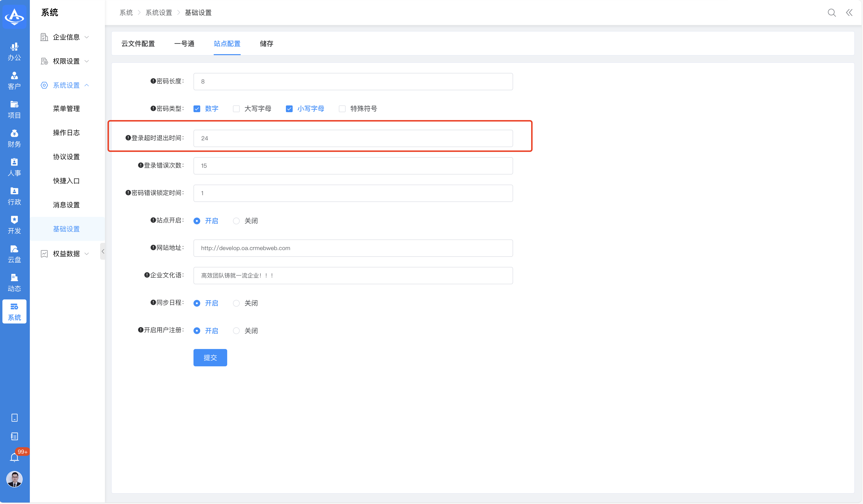Click the 系统设置 breadcrumb link
Image resolution: width=863 pixels, height=504 pixels.
159,13
